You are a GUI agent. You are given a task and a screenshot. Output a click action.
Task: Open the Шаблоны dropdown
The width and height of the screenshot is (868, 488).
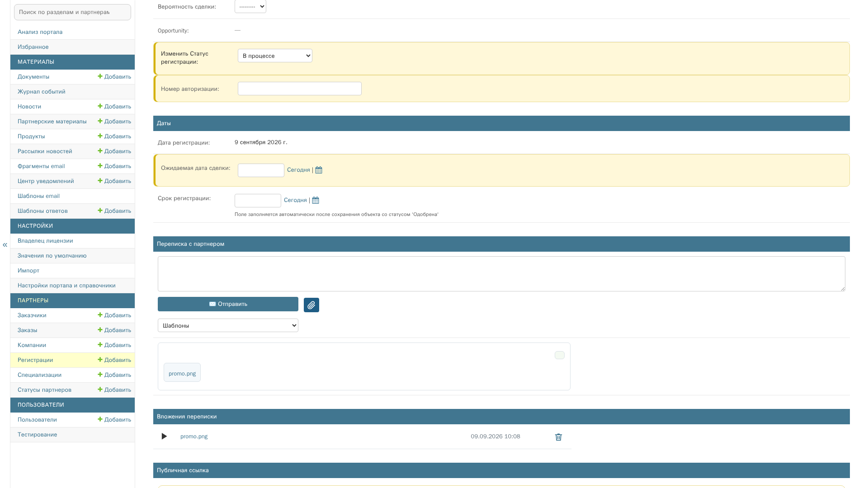[x=228, y=325]
